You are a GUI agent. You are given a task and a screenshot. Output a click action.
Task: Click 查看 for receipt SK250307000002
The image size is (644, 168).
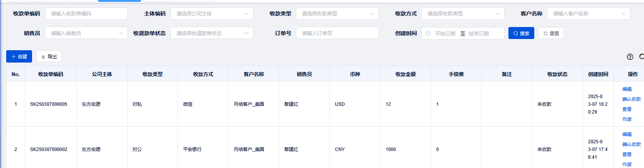[x=627, y=154]
